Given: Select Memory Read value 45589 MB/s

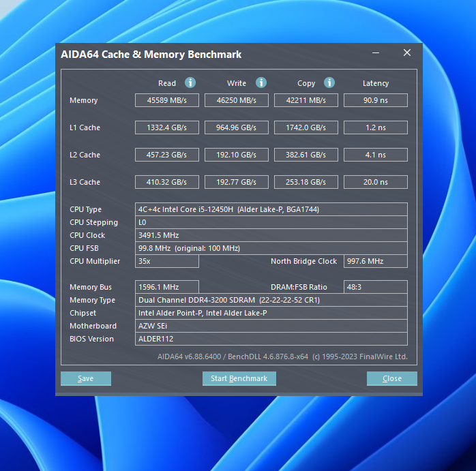Looking at the screenshot, I should pyautogui.click(x=167, y=100).
